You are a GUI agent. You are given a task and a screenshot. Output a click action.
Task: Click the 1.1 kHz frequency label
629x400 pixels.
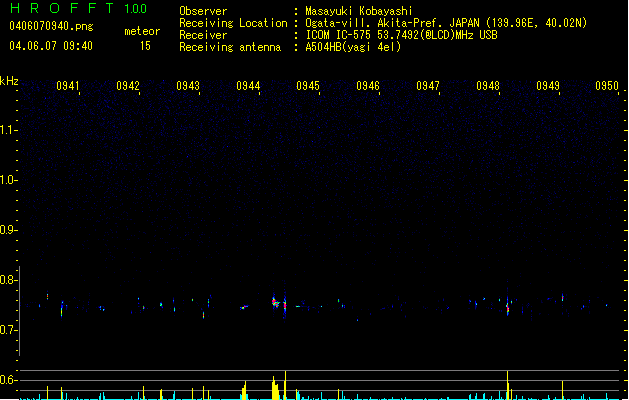click(x=8, y=130)
